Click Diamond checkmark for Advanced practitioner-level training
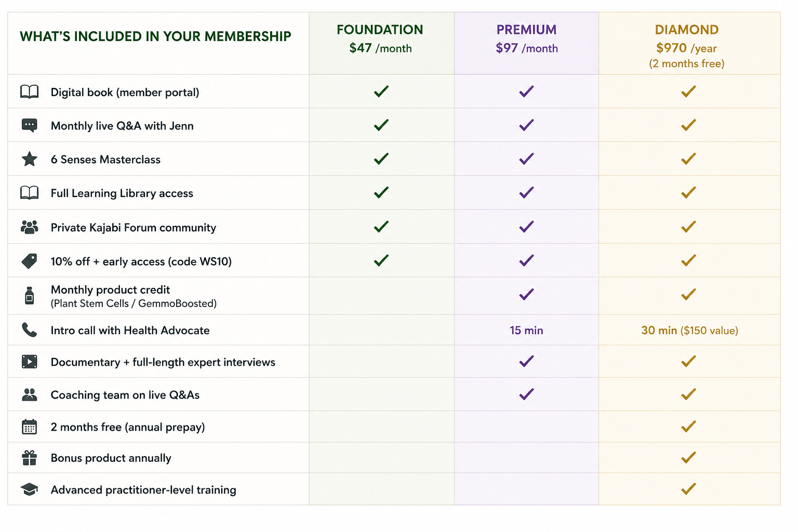This screenshot has height=532, width=798. coord(688,489)
